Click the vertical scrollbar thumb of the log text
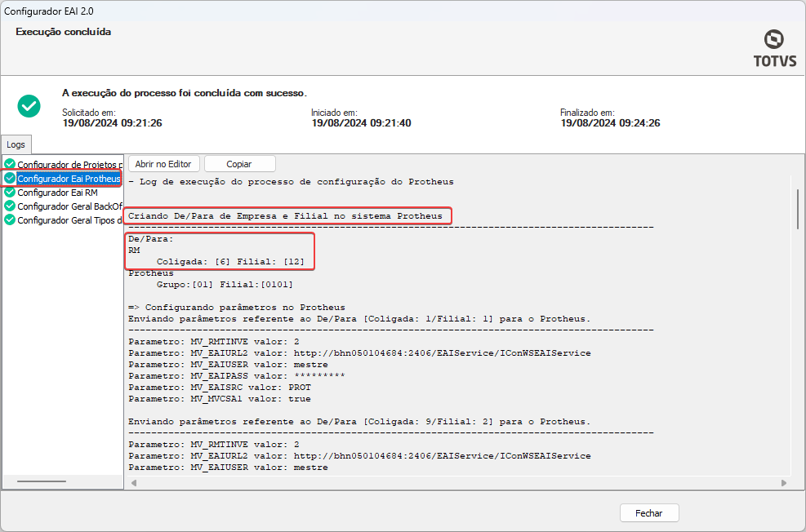806x532 pixels. [x=798, y=209]
